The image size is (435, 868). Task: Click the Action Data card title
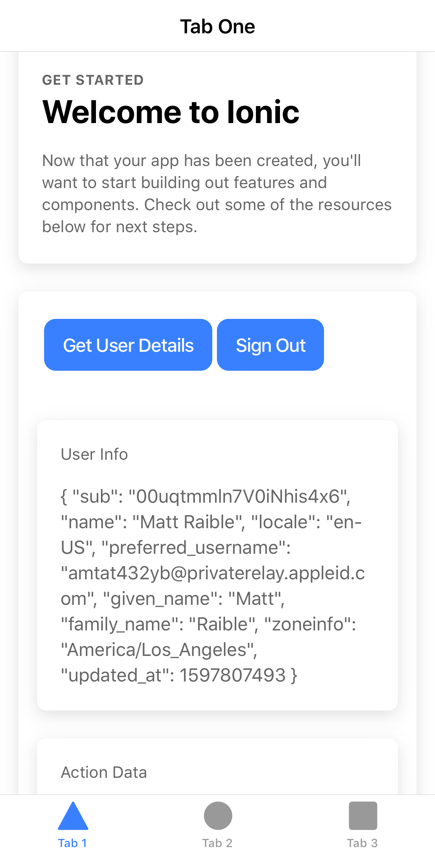click(104, 772)
